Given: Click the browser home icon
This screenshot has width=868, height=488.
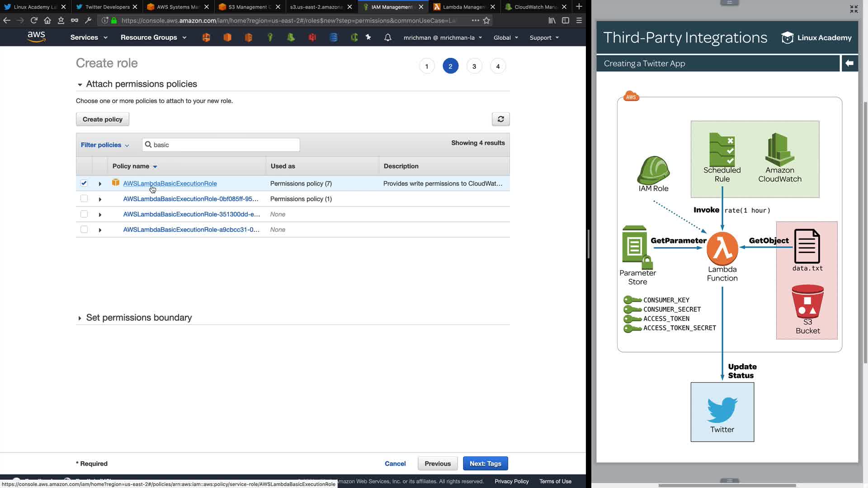Looking at the screenshot, I should pos(47,20).
